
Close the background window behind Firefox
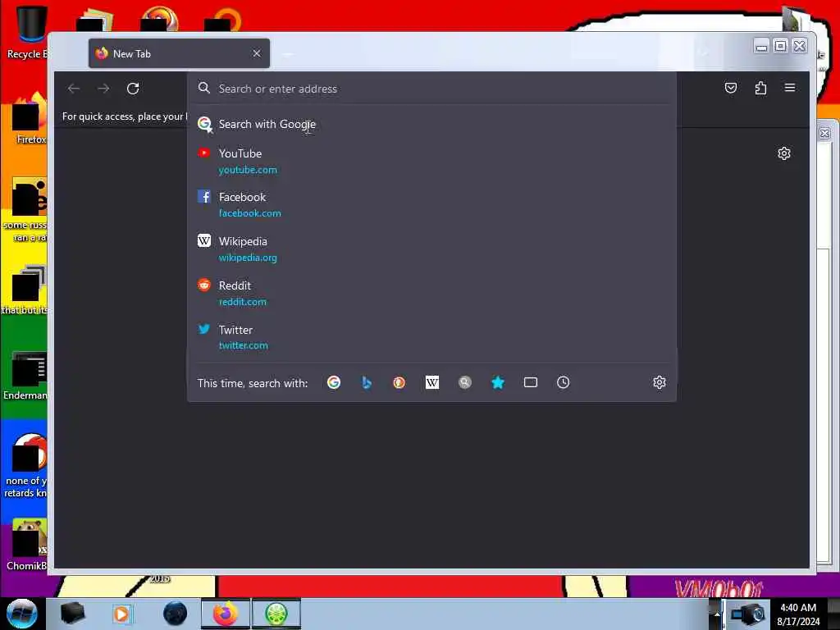[825, 134]
